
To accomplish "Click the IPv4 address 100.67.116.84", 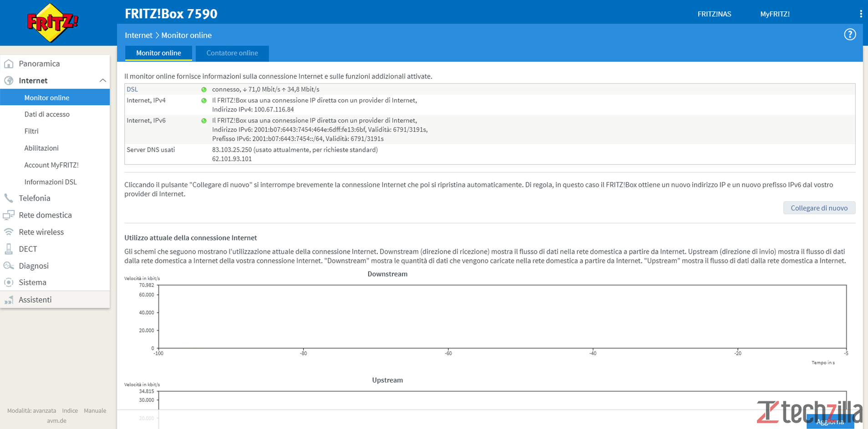I will click(x=274, y=110).
